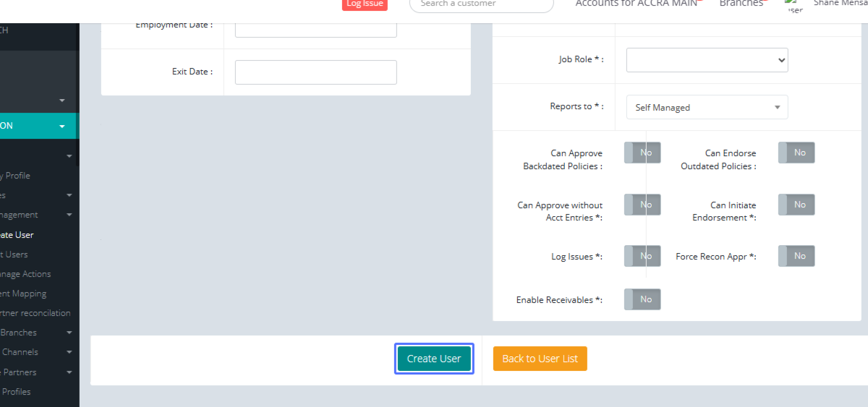The width and height of the screenshot is (868, 407).
Task: Click the Employment Date input field
Action: 315,29
